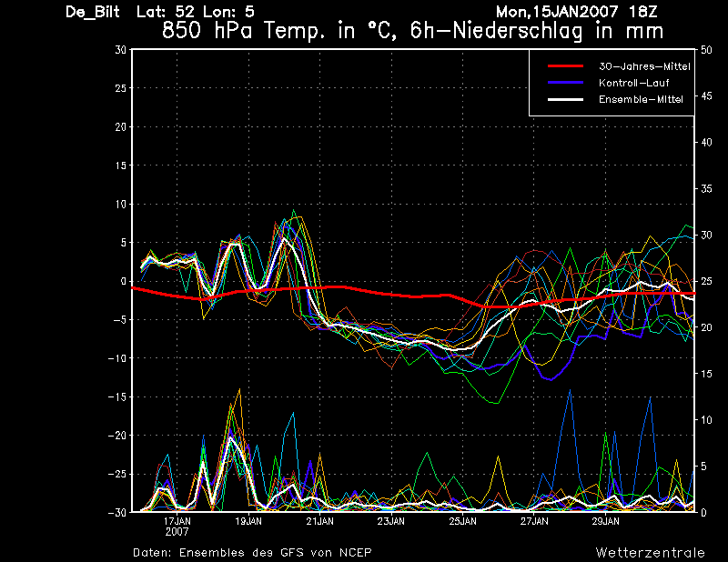The height and width of the screenshot is (562, 728).
Task: Click the '23JAN' date axis label
Action: coord(391,521)
